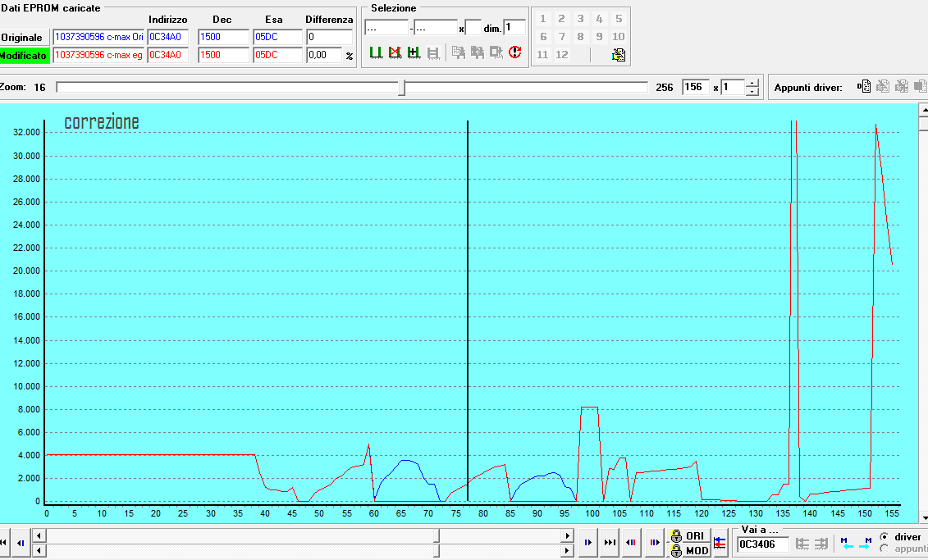Click number 5 in the preset grid
928x560 pixels.
click(619, 19)
